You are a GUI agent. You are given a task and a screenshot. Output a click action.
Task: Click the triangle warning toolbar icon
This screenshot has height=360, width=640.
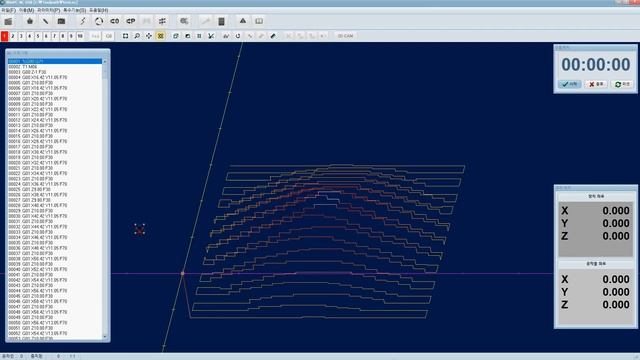point(243,21)
